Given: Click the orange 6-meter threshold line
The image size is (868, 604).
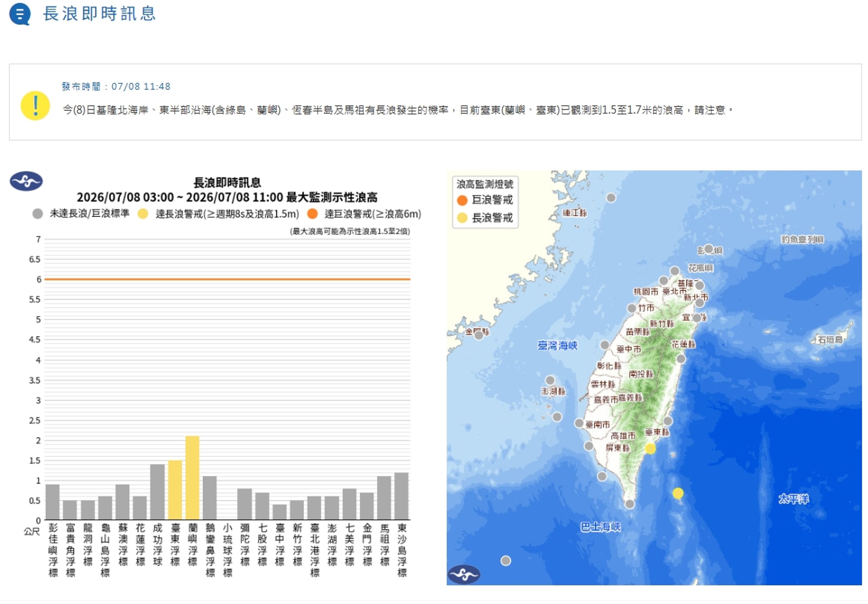Looking at the screenshot, I should [x=227, y=279].
